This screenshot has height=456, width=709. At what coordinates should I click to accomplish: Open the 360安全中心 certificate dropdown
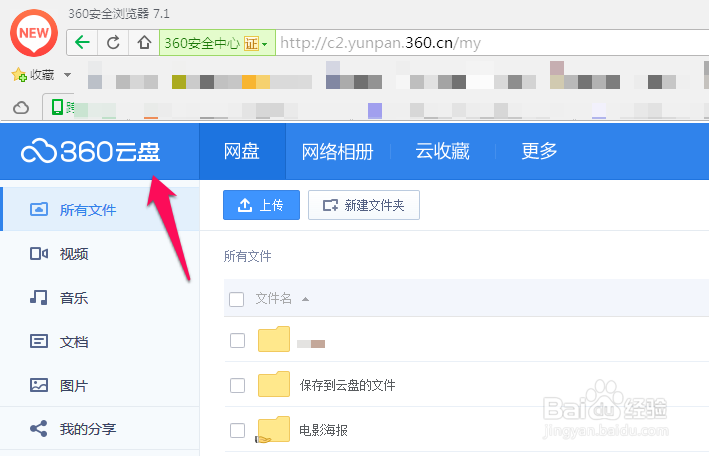point(217,43)
